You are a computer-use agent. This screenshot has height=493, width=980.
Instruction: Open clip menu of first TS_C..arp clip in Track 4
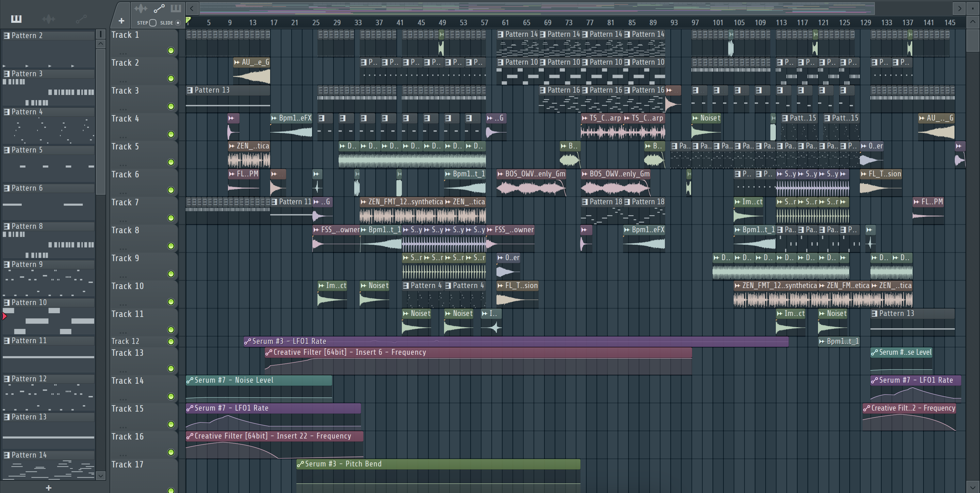pyautogui.click(x=585, y=118)
